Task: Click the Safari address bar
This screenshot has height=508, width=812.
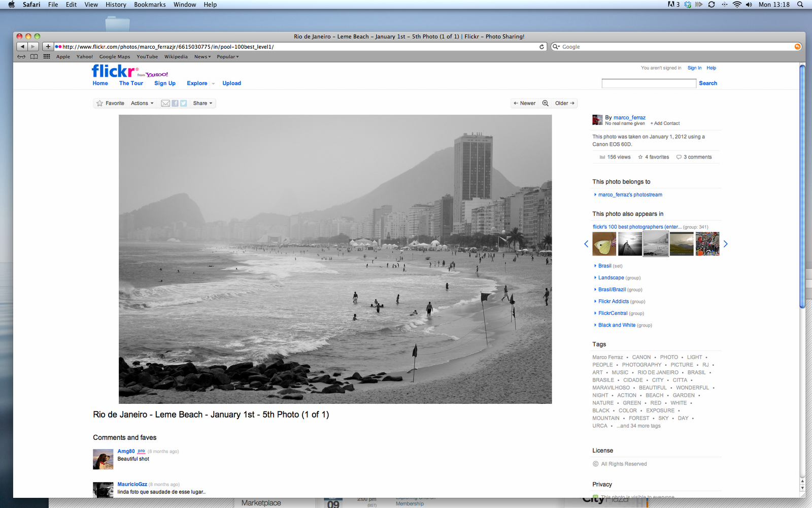Action: pos(299,47)
